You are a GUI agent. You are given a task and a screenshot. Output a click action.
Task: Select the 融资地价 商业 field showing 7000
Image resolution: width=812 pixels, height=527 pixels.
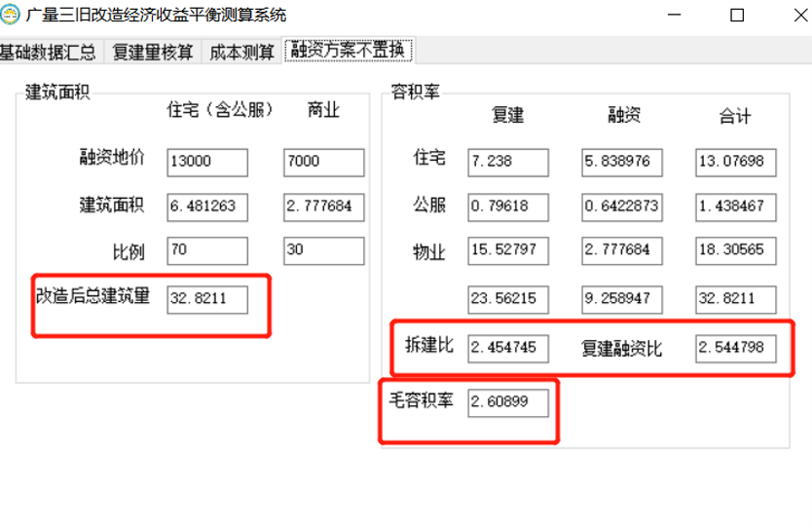click(323, 162)
